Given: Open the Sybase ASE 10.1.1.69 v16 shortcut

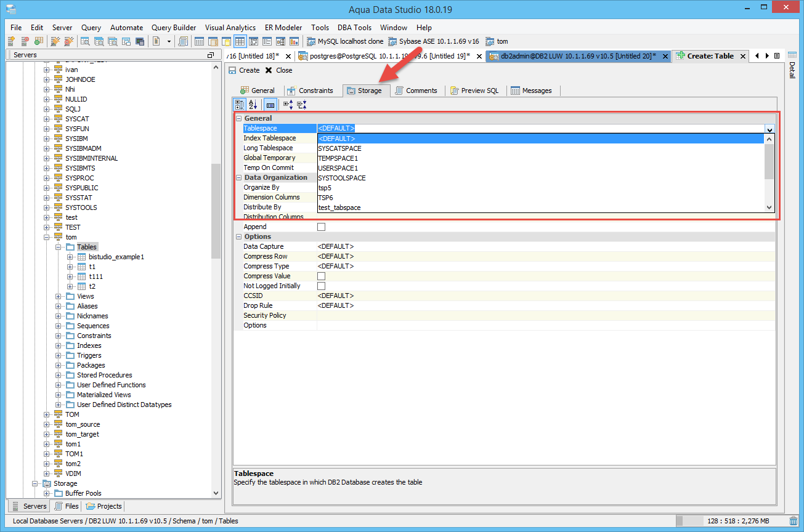Looking at the screenshot, I should pos(434,41).
